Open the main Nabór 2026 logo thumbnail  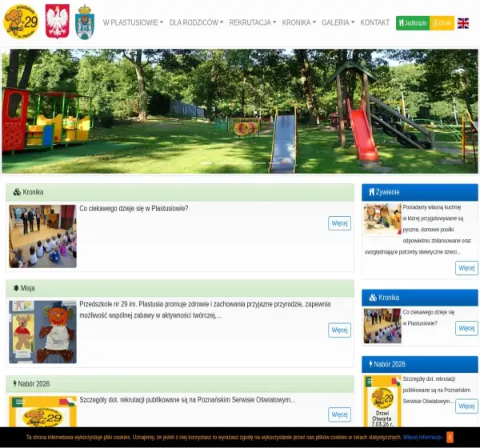43,411
